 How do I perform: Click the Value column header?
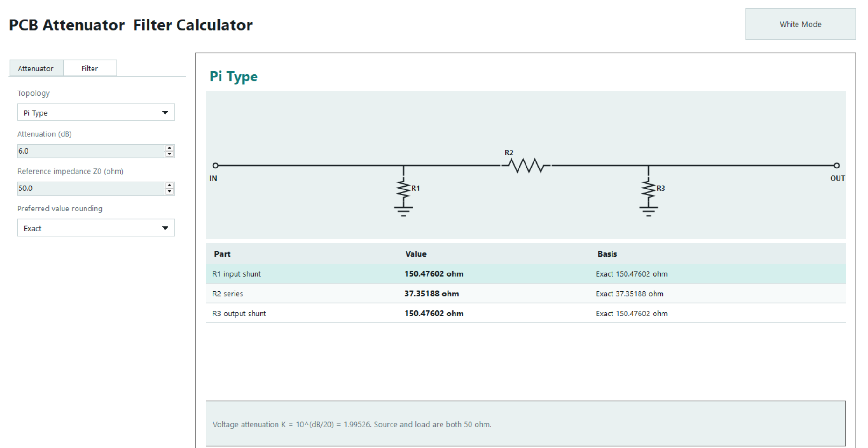[416, 254]
